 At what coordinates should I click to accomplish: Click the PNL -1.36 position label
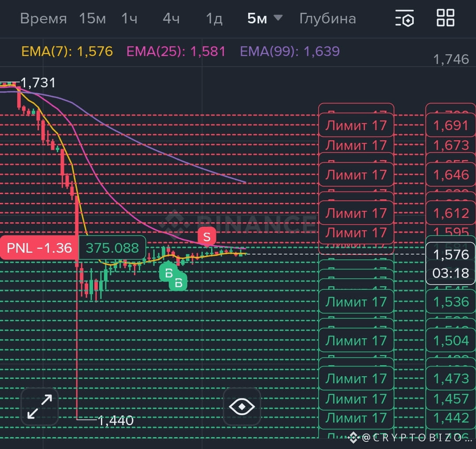pos(39,247)
